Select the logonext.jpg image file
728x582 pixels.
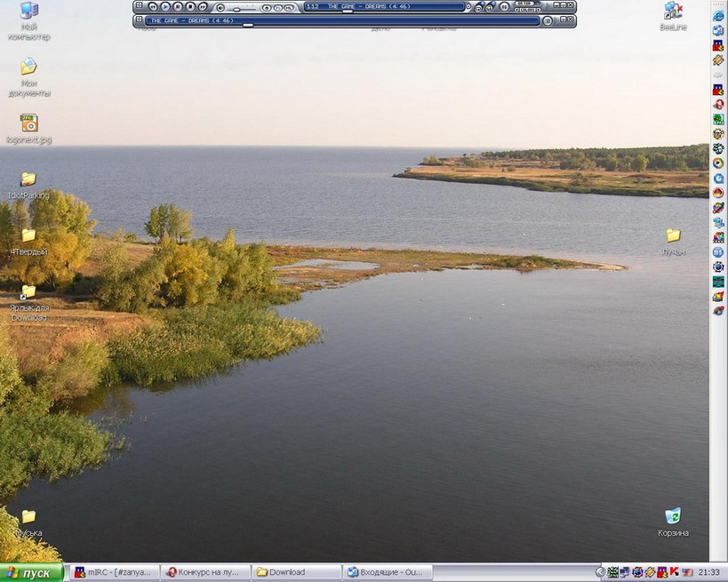pyautogui.click(x=28, y=124)
